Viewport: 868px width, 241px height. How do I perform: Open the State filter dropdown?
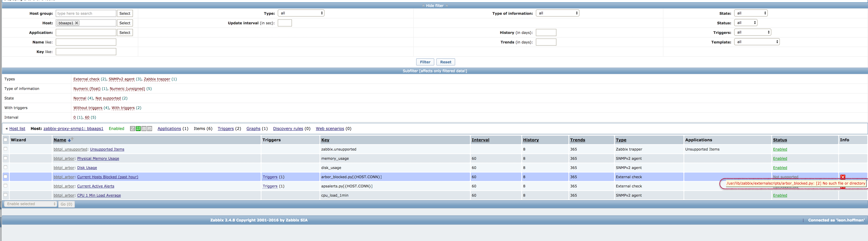pos(751,13)
